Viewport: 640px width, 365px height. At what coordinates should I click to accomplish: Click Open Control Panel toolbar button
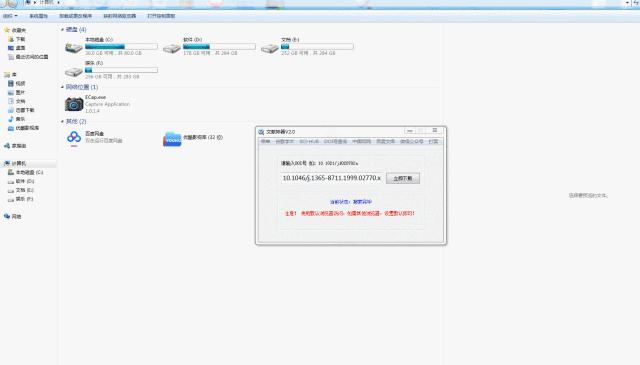[161, 16]
